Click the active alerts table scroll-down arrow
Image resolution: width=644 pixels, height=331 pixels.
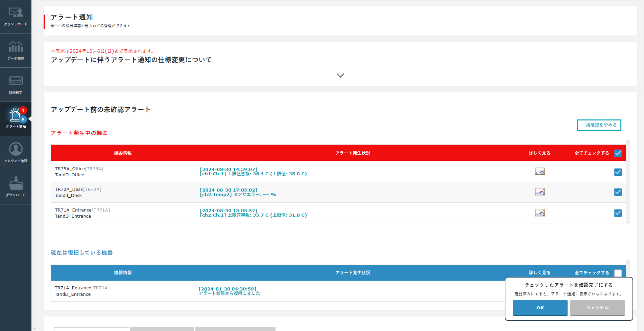click(x=628, y=221)
